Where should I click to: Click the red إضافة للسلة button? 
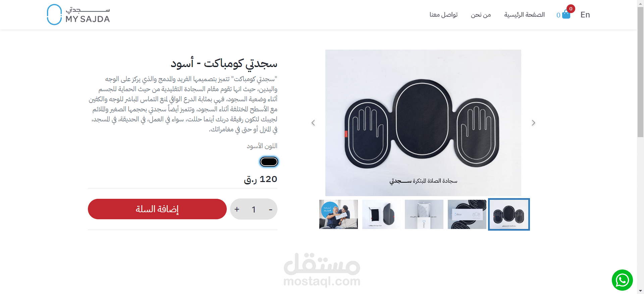click(x=157, y=209)
